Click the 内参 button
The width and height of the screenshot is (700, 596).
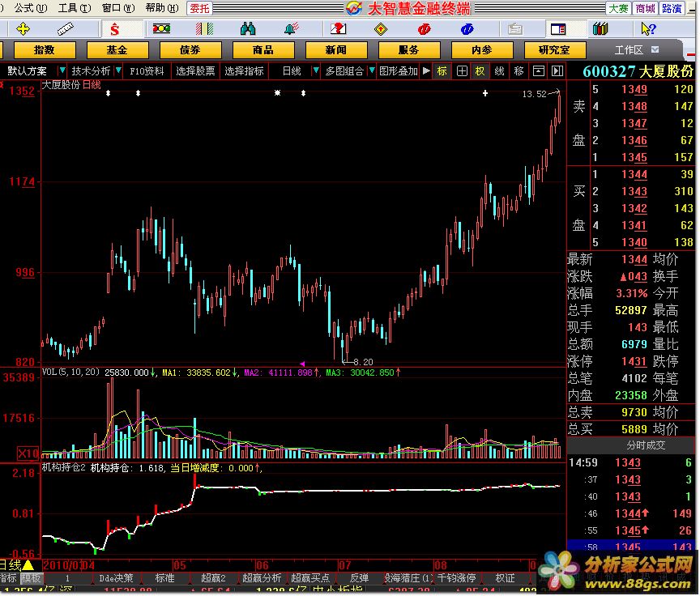pos(482,50)
